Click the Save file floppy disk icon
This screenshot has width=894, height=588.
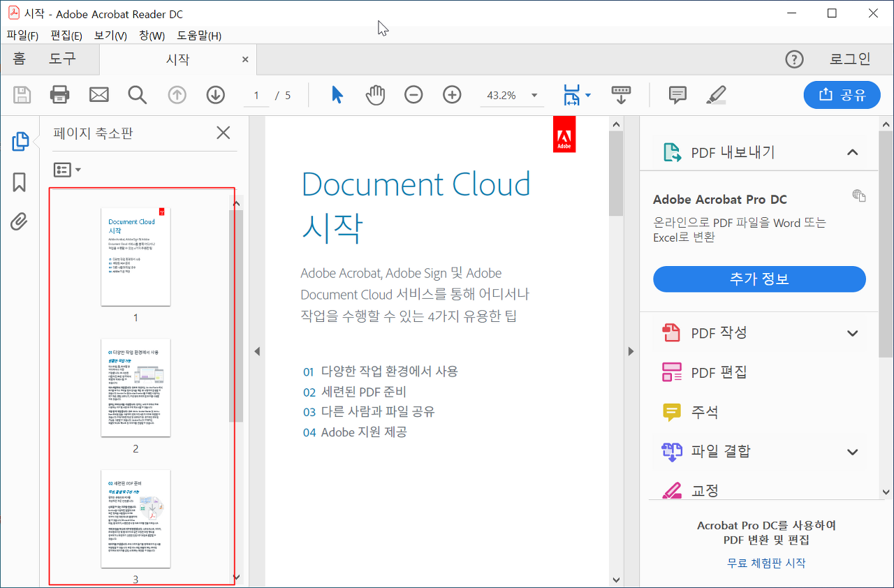pyautogui.click(x=22, y=95)
